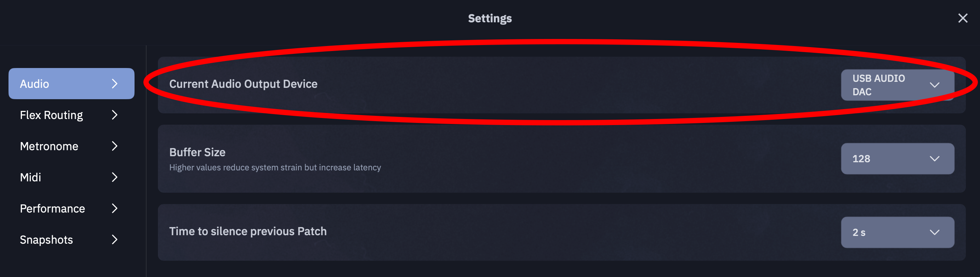Open the Flex Routing settings

point(71,115)
